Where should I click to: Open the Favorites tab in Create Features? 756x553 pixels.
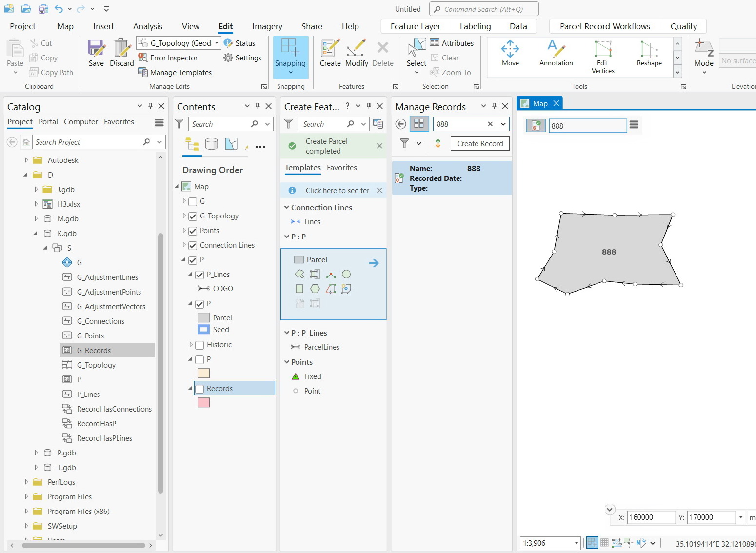point(341,167)
